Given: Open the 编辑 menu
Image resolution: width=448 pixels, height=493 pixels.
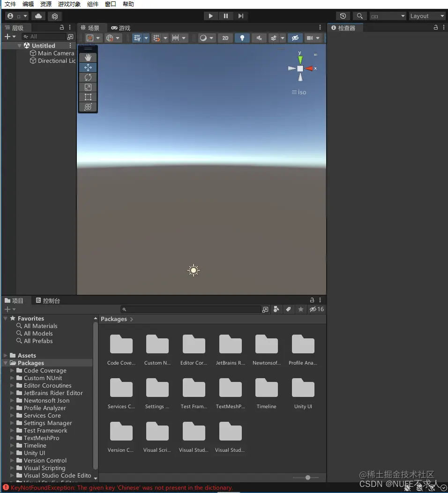Looking at the screenshot, I should point(28,4).
